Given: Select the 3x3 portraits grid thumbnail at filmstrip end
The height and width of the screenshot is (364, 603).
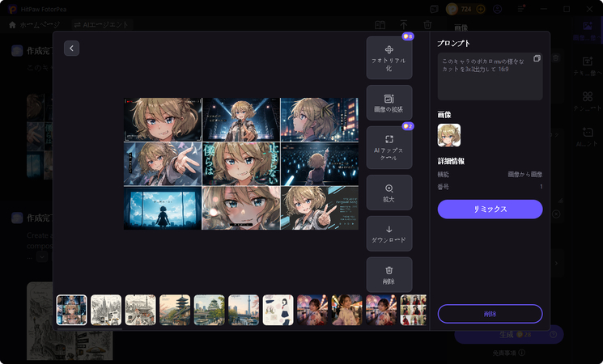Looking at the screenshot, I should 414,310.
